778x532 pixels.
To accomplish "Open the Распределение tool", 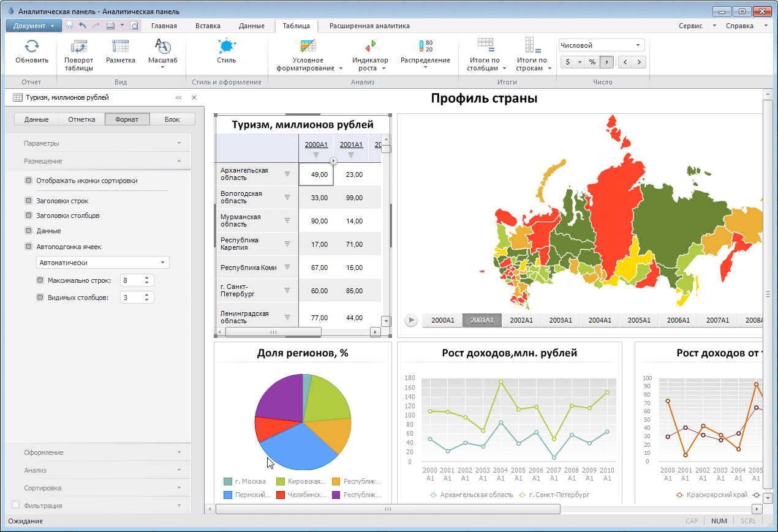I will click(425, 47).
